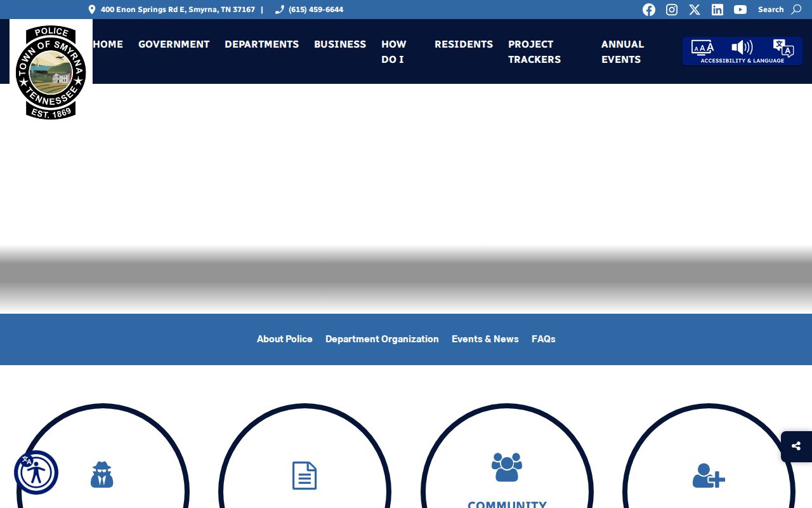Image resolution: width=812 pixels, height=508 pixels.
Task: Click the Search magnifier in top bar
Action: pyautogui.click(x=796, y=10)
